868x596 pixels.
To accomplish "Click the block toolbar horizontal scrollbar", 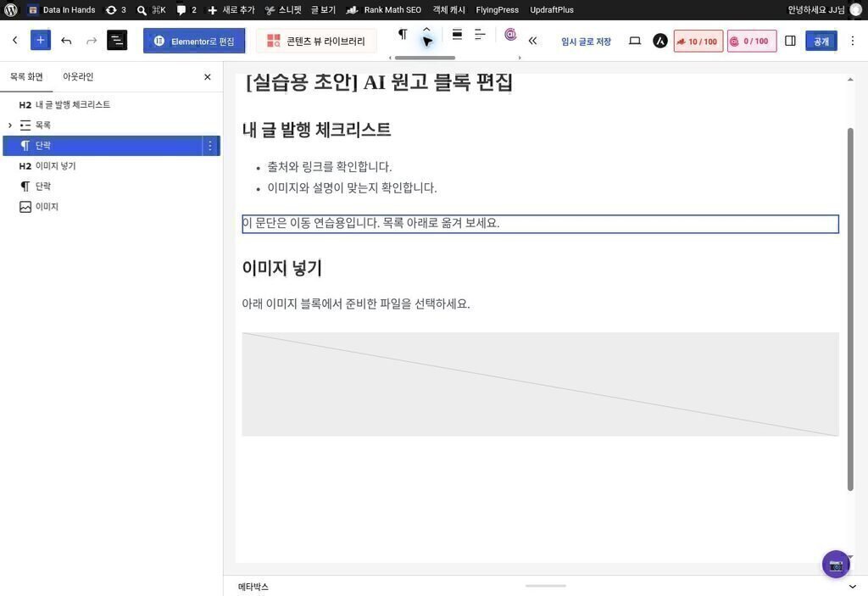I will (425, 58).
